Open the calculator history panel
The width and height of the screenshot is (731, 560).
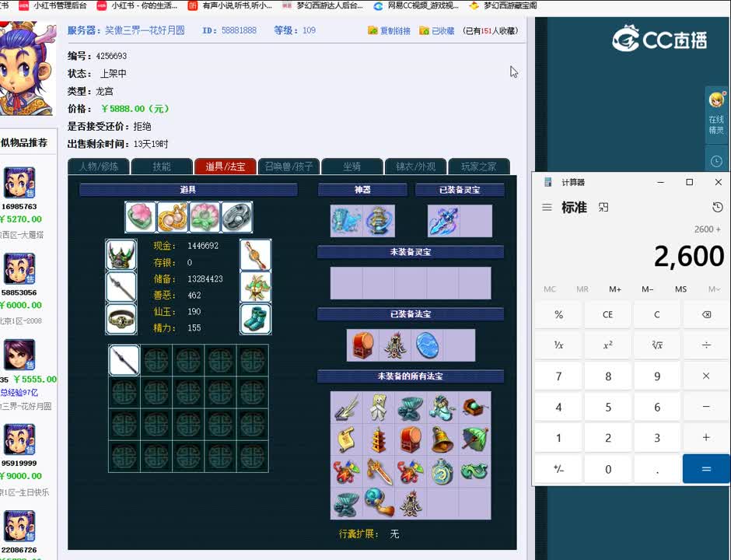718,207
